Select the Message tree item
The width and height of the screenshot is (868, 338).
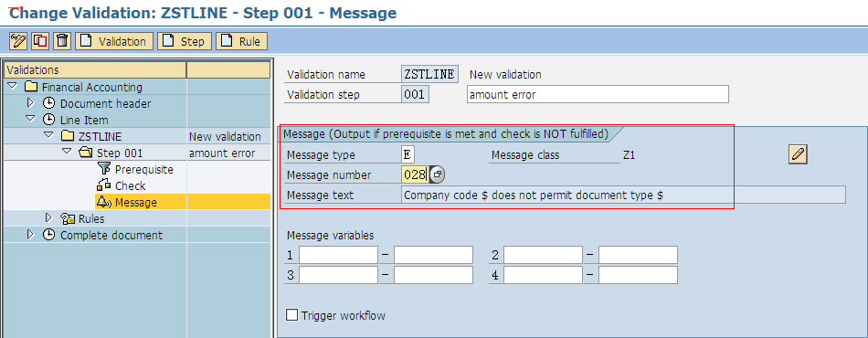point(135,203)
